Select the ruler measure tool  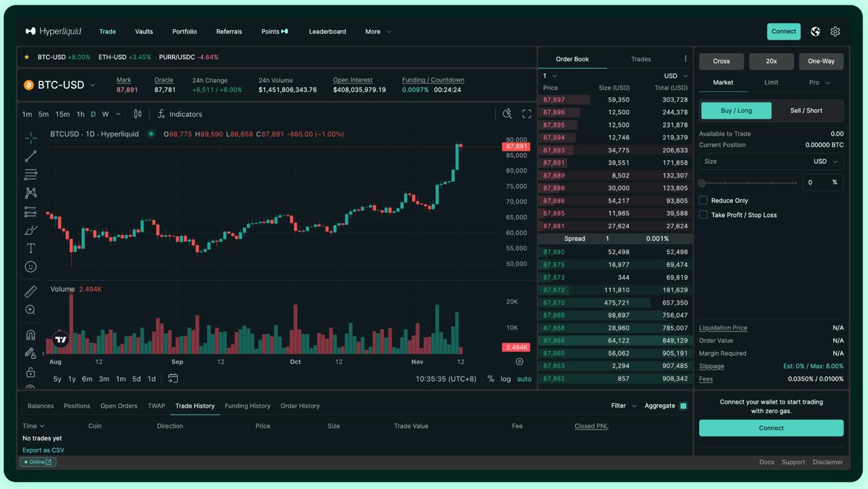[x=31, y=292]
